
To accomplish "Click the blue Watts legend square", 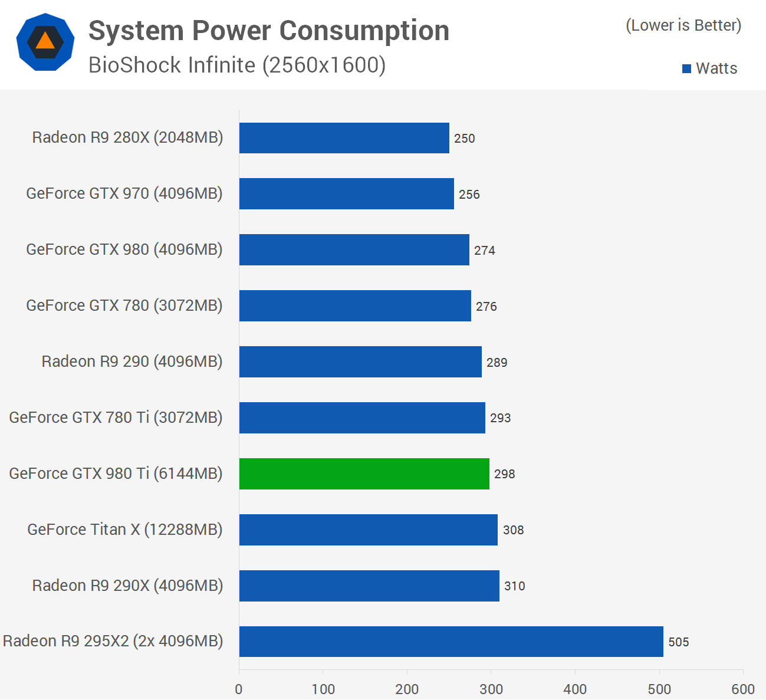I will point(686,68).
